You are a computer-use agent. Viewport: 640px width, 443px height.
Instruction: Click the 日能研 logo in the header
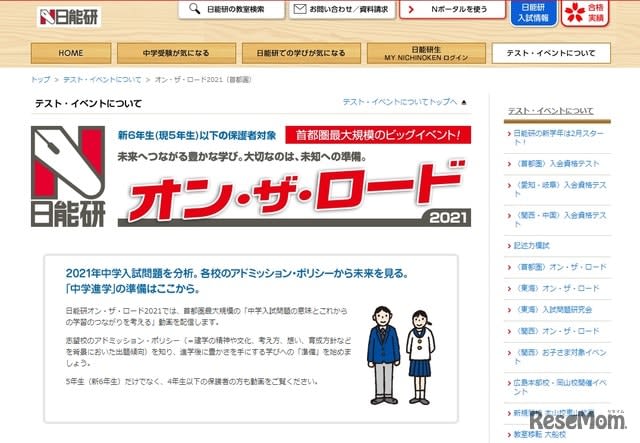(x=69, y=17)
